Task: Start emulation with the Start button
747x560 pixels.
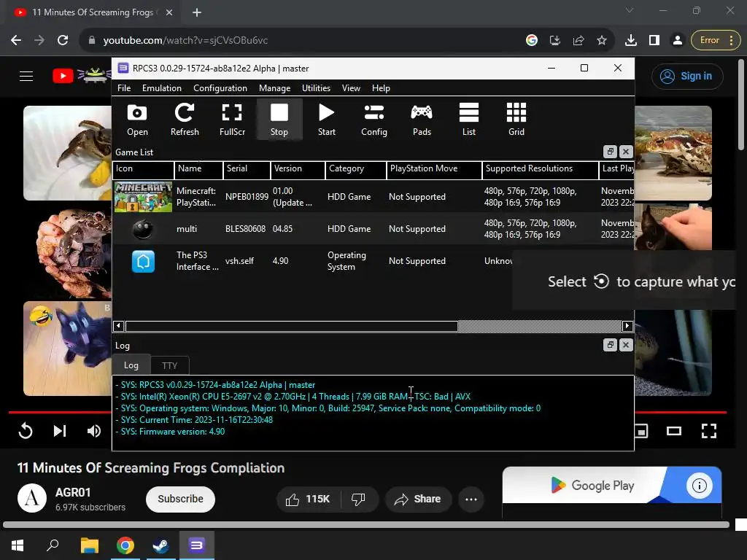Action: click(x=326, y=120)
